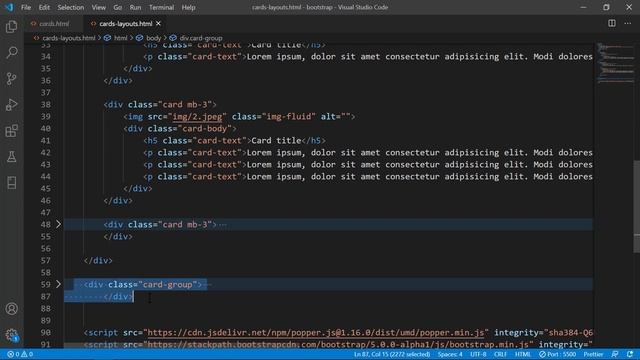Open the Run menu
This screenshot has width=640, height=360.
135,7
